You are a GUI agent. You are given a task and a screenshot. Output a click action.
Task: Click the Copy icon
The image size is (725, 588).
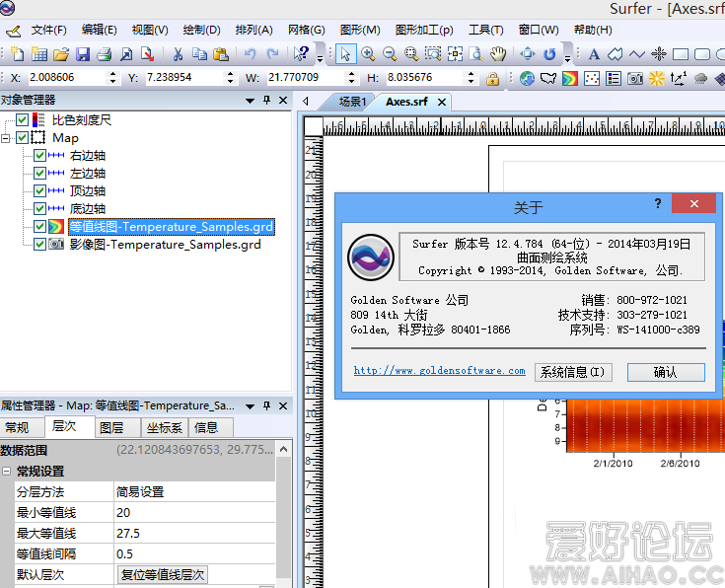click(x=199, y=54)
